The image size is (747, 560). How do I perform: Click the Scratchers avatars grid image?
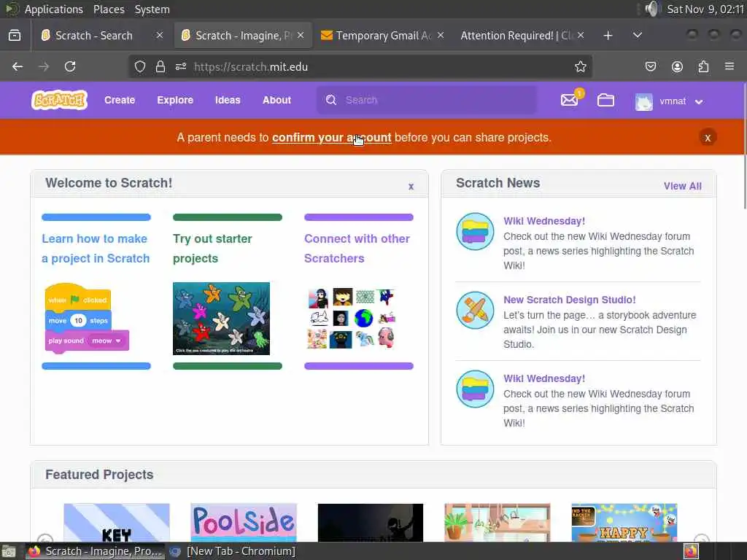coord(352,318)
